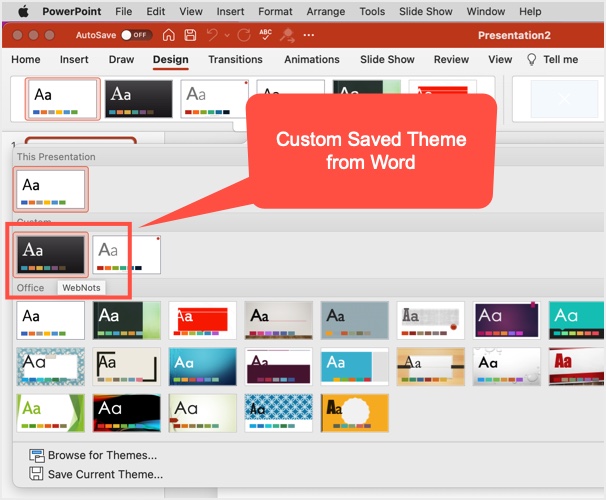Viewport: 606px width, 500px height.
Task: Click the Home icon in title bar
Action: coord(168,35)
